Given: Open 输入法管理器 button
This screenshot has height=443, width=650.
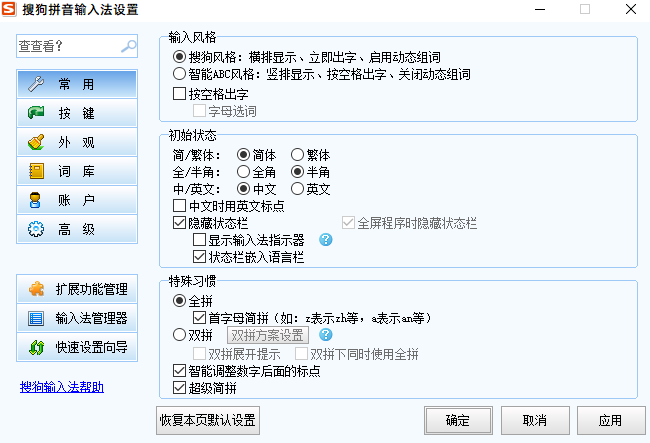Looking at the screenshot, I should [77, 318].
